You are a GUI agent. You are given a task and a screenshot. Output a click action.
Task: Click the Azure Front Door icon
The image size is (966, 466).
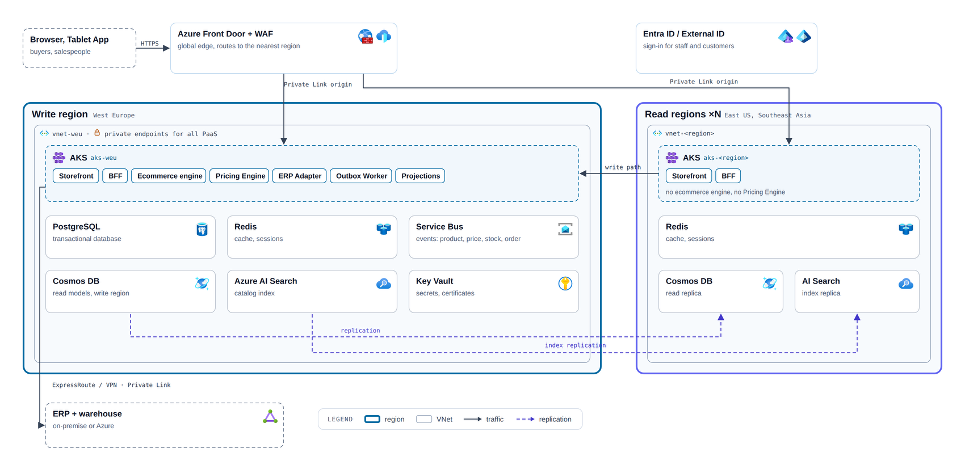tap(365, 36)
